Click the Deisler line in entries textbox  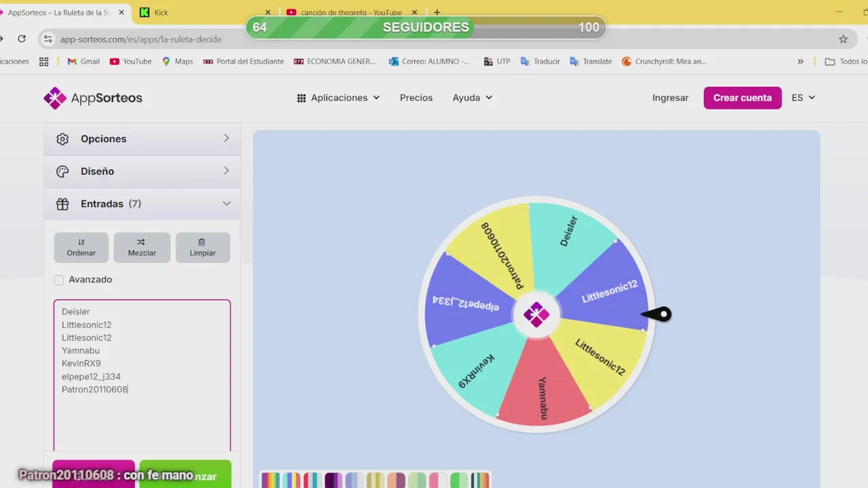76,312
